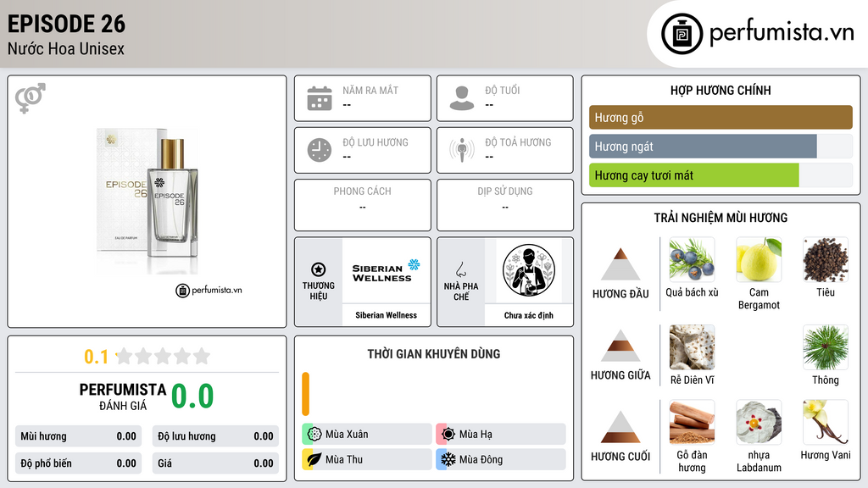Screen dimensions: 868x488
Task: Click the orange recommended time bar
Action: tap(305, 394)
